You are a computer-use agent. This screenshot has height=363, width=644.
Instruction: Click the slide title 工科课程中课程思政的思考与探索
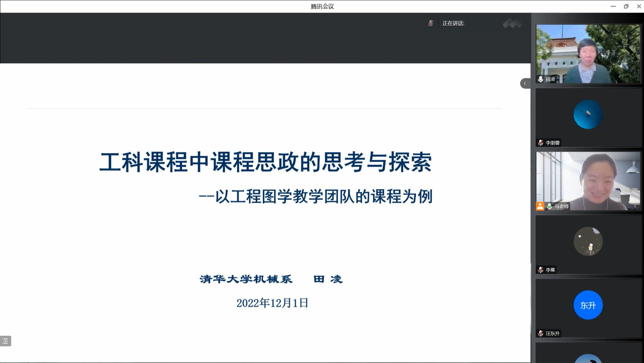(266, 162)
